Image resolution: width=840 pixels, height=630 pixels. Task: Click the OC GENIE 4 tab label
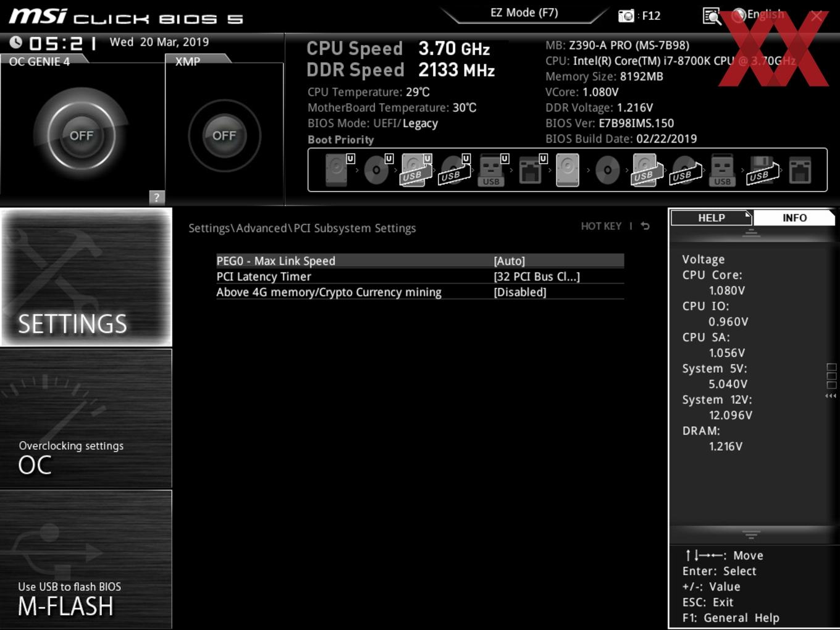click(40, 61)
